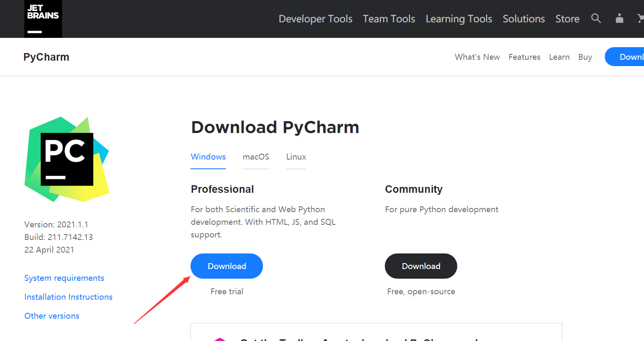
Task: Switch to the macOS tab
Action: coord(256,157)
